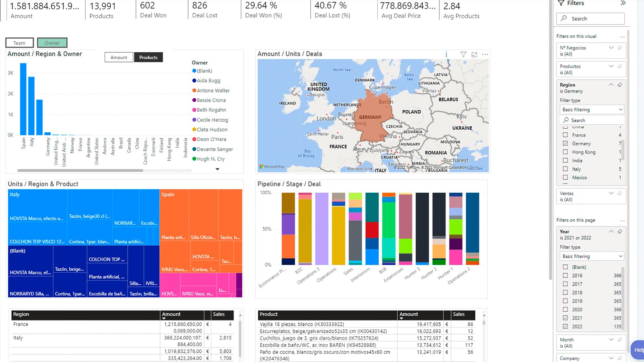Click the filter funnel icon on map visual

(x=463, y=54)
